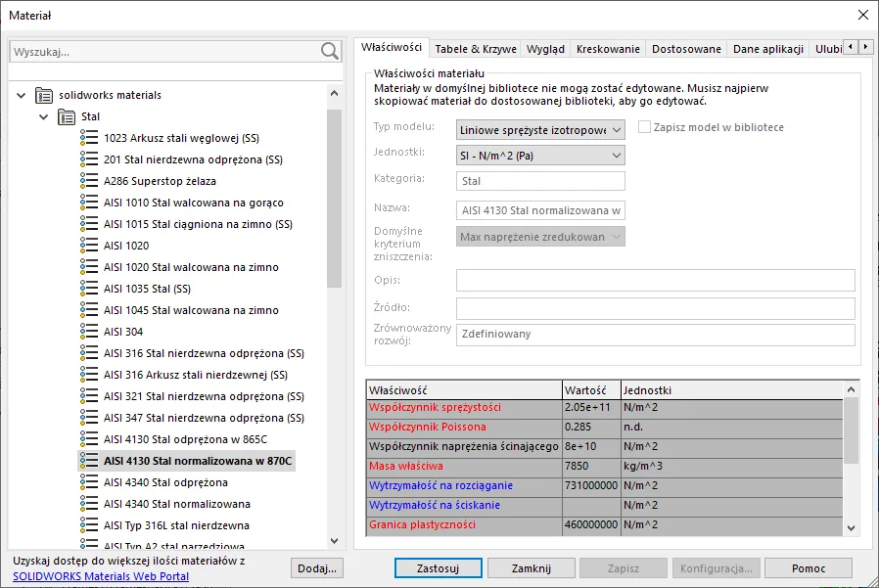Click the AISI 1015 Stal ciągniona material icon
Screen dimensions: 879x588
89,224
